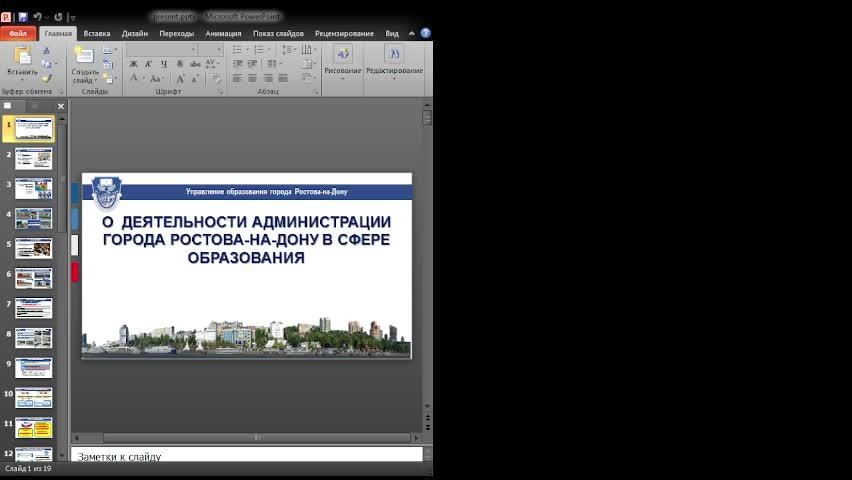Click the Undo arrow in quick access toolbar
The image size is (852, 480).
(37, 17)
